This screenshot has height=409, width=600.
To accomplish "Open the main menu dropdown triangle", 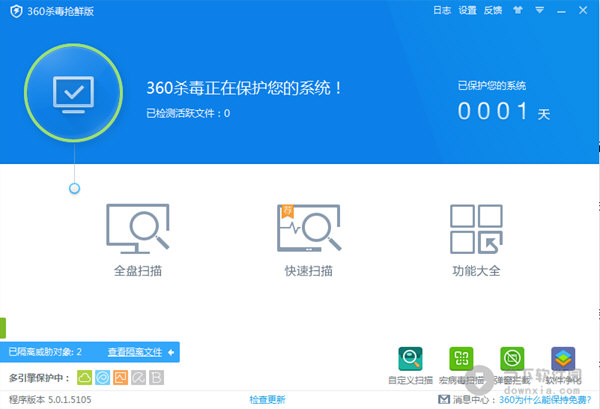I will click(540, 10).
